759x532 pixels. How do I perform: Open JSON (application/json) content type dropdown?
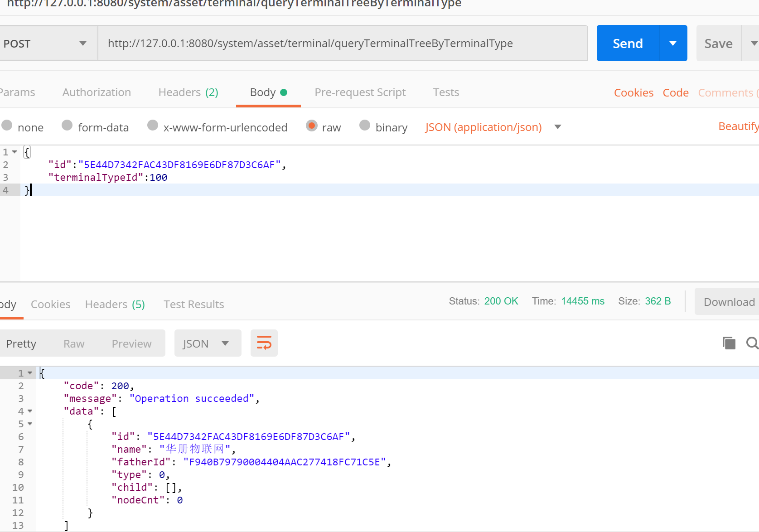point(558,127)
